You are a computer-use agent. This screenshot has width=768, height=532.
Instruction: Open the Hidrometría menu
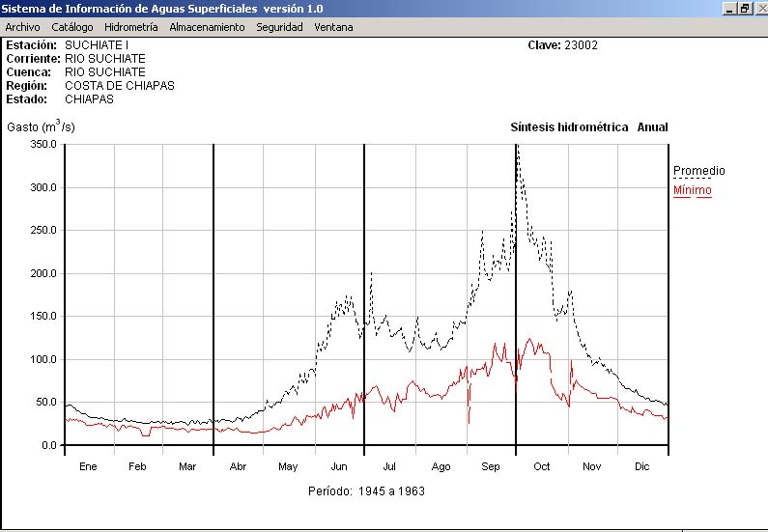[130, 27]
